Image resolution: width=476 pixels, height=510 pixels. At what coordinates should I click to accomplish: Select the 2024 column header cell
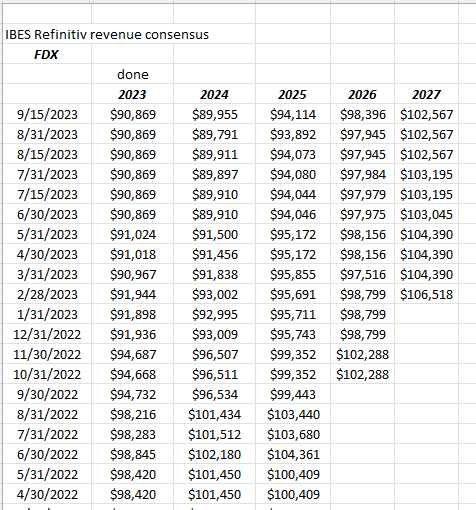[215, 94]
